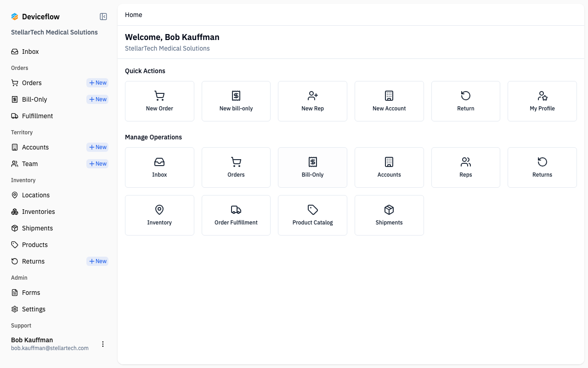Open the Shipments box icon card

click(389, 215)
